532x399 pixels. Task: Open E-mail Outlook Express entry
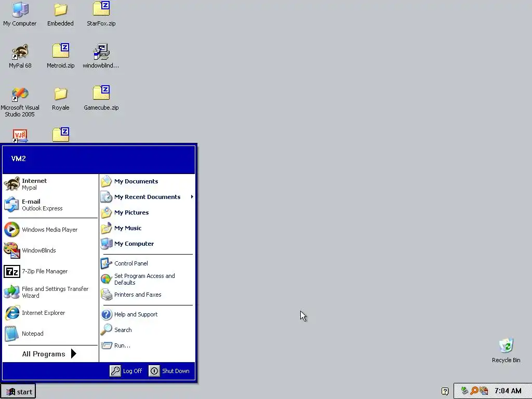click(50, 205)
